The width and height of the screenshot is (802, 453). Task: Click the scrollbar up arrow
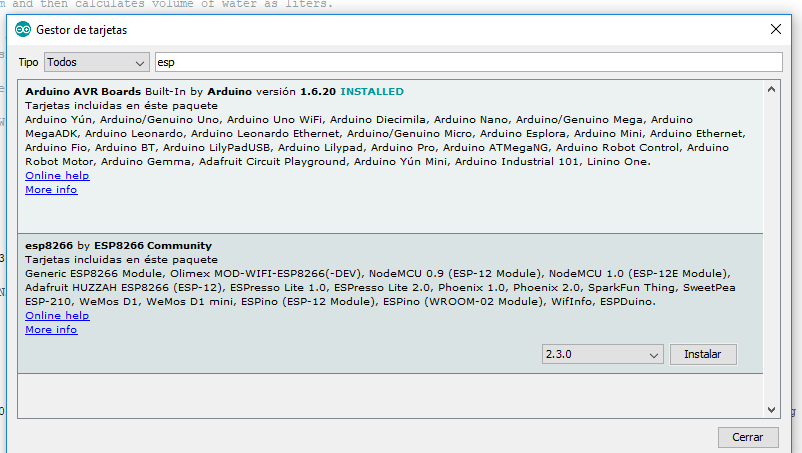click(x=772, y=90)
